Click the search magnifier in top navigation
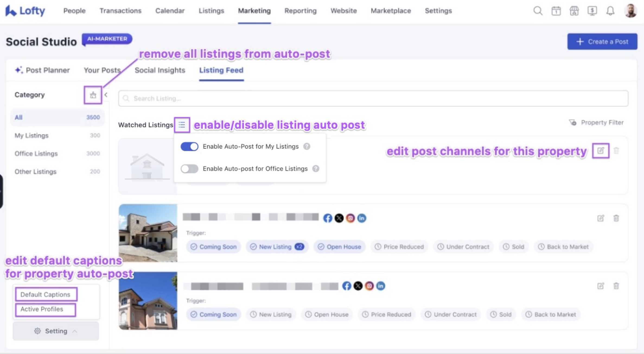This screenshot has width=644, height=354. (538, 11)
